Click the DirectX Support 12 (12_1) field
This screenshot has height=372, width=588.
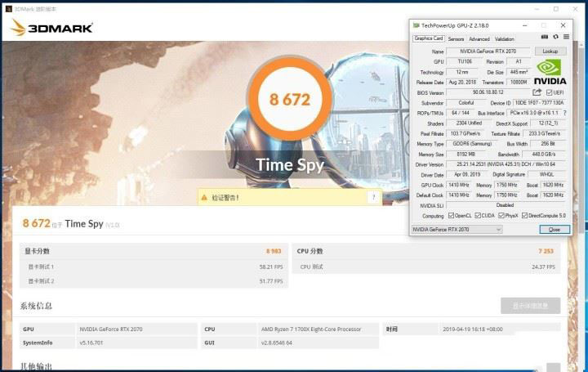tap(548, 123)
